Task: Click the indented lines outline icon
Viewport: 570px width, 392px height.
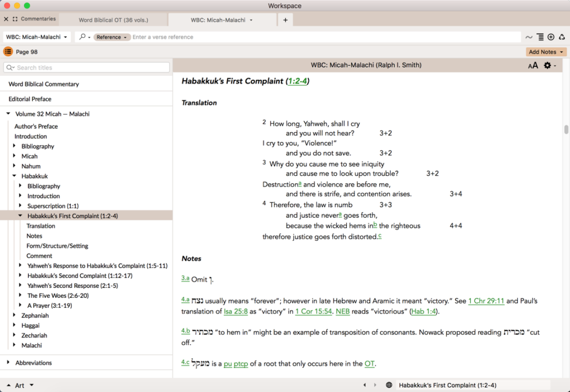Action: coord(540,37)
